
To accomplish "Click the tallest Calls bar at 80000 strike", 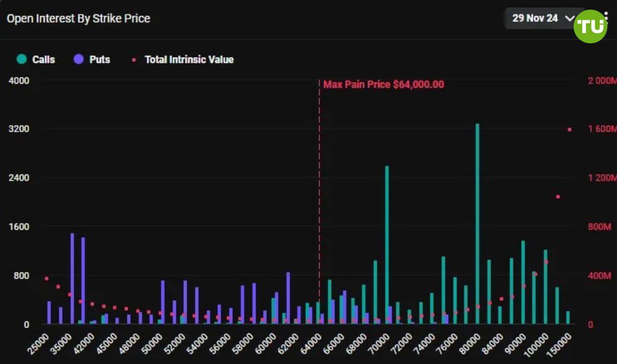I will pyautogui.click(x=477, y=224).
